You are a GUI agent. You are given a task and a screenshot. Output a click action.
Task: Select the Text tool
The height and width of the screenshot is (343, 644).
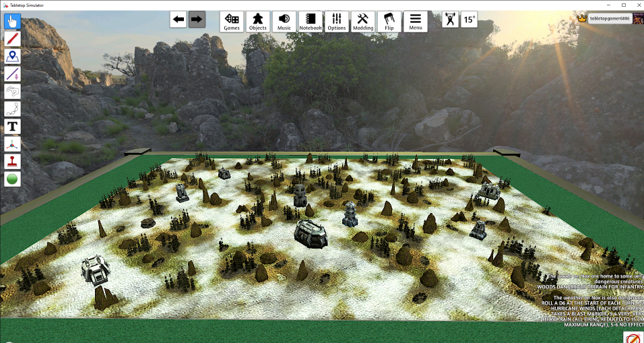point(12,127)
